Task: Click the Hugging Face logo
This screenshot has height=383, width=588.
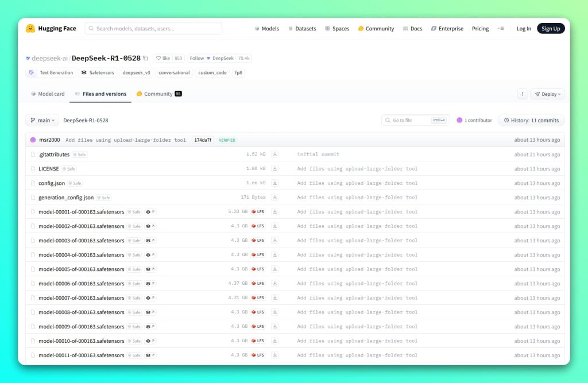Action: pos(51,29)
